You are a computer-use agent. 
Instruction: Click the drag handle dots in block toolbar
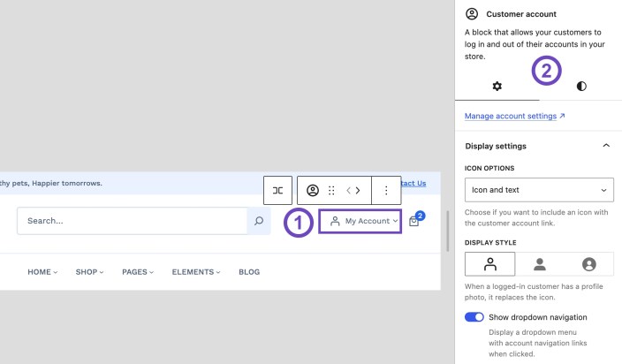click(331, 190)
